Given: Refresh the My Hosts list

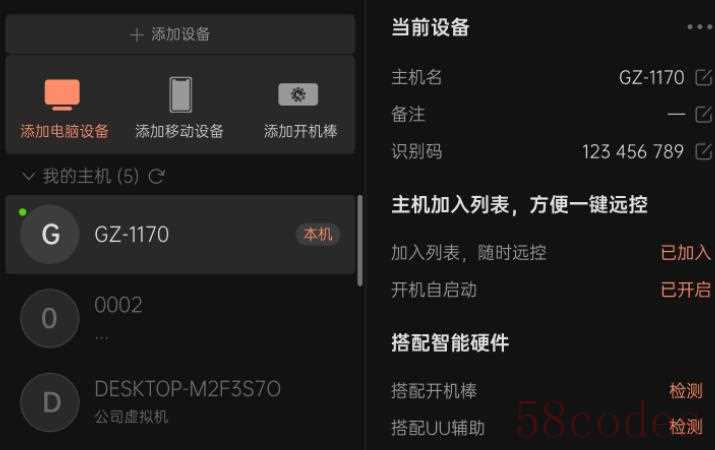Looking at the screenshot, I should click(x=157, y=176).
